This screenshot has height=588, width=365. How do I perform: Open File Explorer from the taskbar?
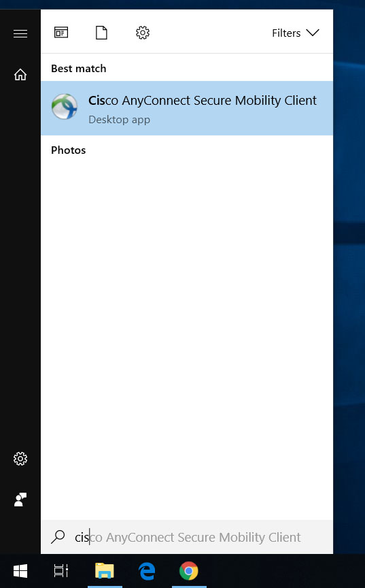tap(105, 571)
